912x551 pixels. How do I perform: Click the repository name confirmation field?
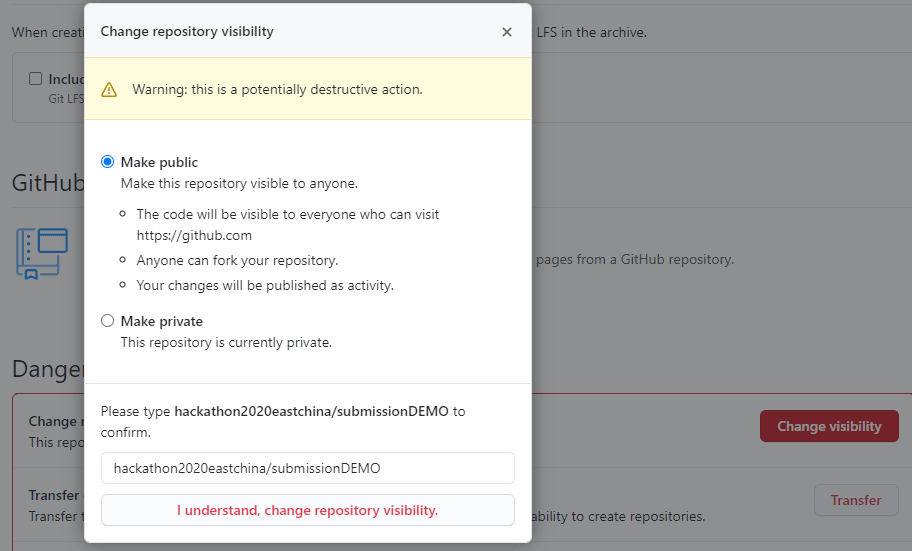[308, 468]
